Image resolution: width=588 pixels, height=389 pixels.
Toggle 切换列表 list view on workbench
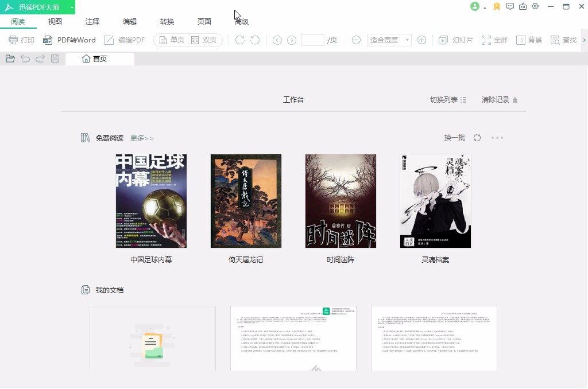click(x=447, y=99)
